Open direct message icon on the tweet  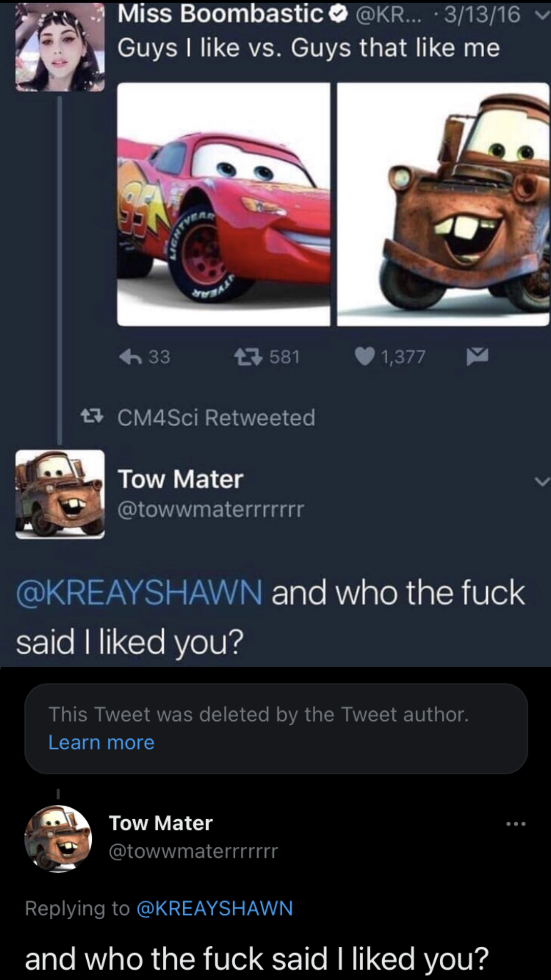click(x=478, y=356)
